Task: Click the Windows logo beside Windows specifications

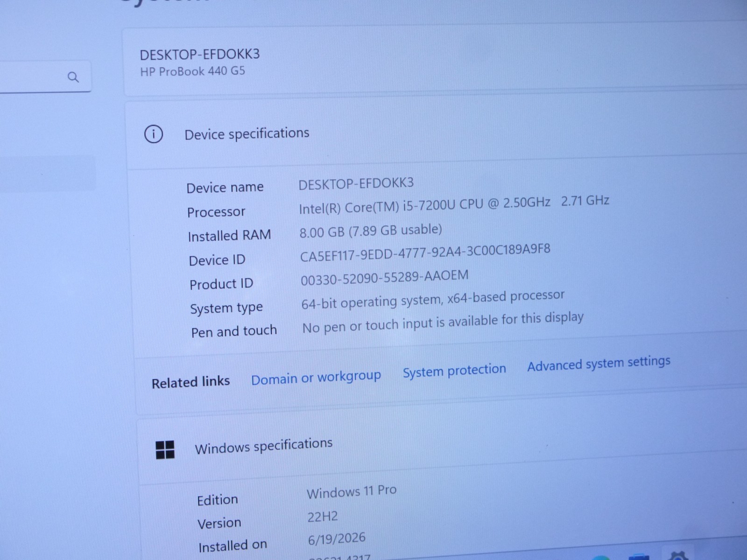Action: click(x=165, y=450)
